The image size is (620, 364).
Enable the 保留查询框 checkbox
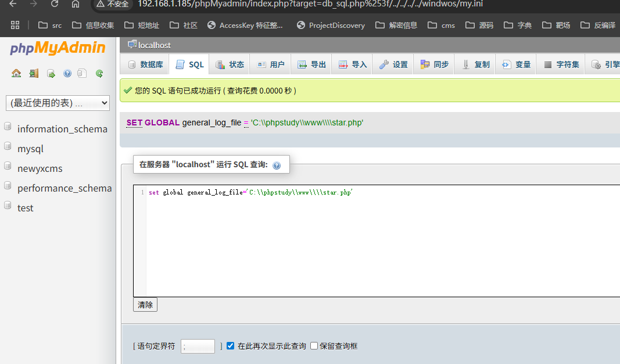point(314,346)
